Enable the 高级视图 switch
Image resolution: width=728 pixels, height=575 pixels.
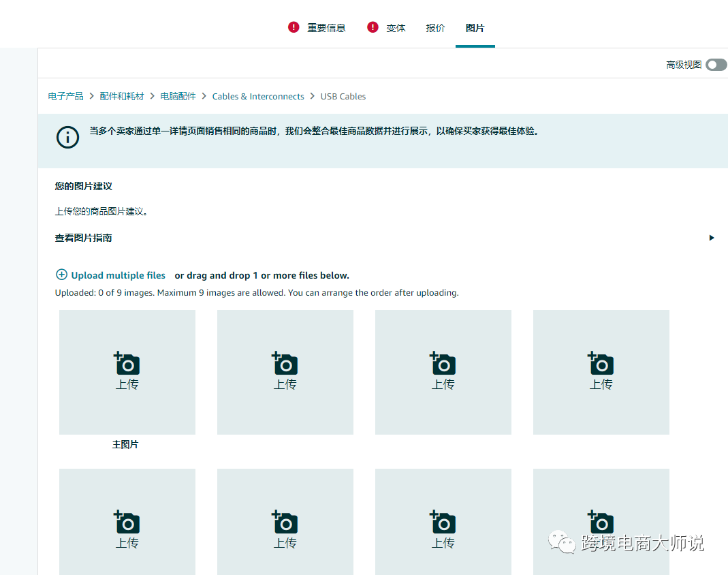point(715,64)
